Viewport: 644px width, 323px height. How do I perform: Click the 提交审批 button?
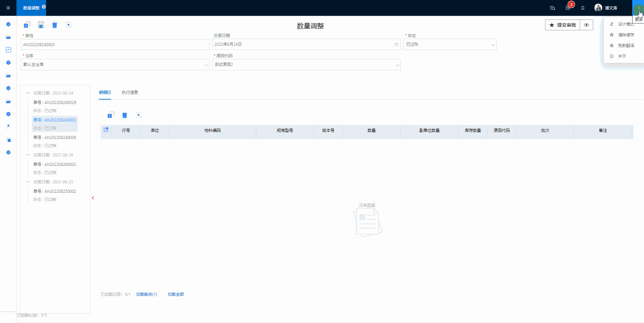563,25
